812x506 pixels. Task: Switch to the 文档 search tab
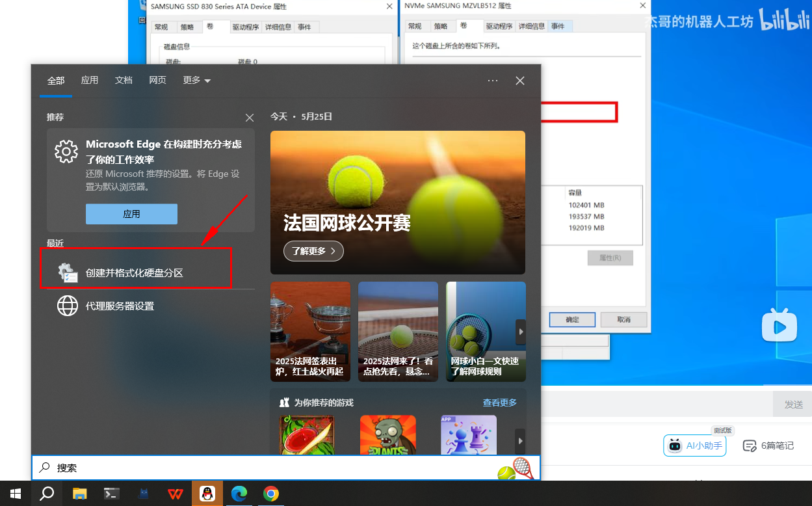coord(124,81)
